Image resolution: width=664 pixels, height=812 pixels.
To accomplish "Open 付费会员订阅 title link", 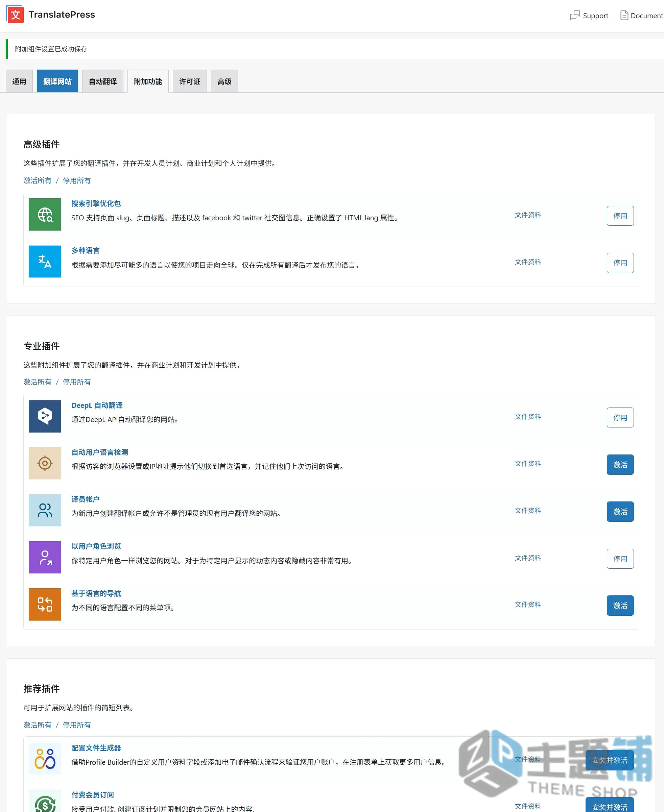I will pos(93,795).
